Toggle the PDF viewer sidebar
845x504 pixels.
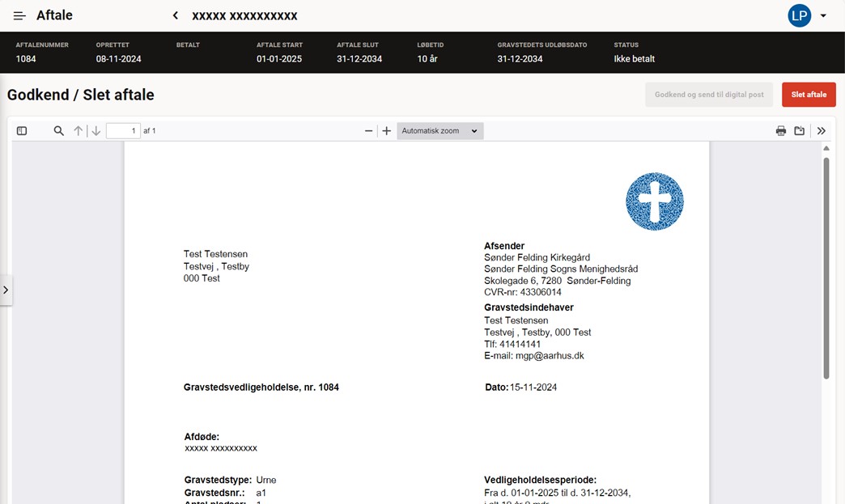pos(22,131)
